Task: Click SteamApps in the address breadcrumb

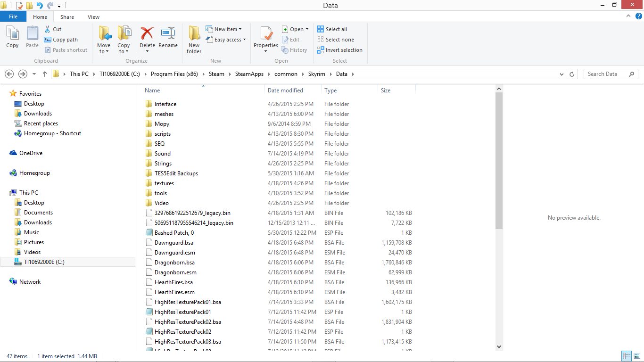Action: pos(249,74)
